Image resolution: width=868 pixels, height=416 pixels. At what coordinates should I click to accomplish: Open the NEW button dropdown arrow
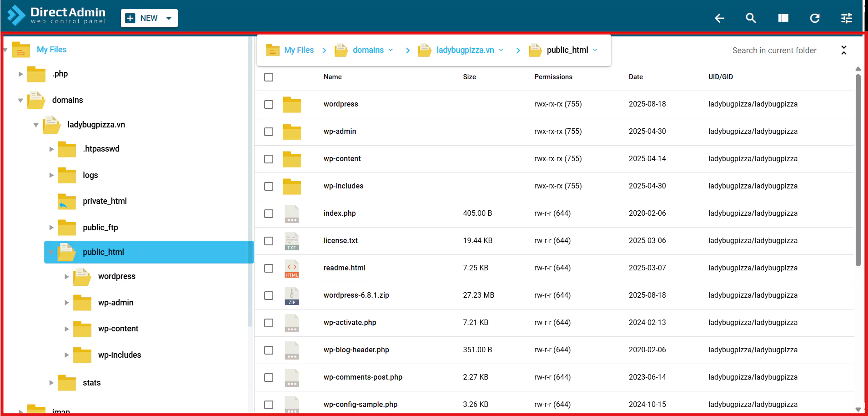[169, 18]
